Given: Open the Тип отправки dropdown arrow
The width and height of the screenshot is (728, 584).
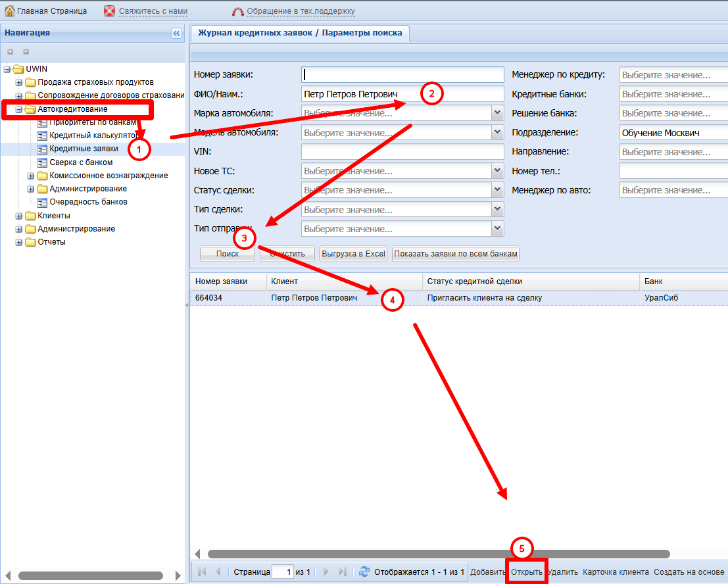Looking at the screenshot, I should click(x=497, y=229).
